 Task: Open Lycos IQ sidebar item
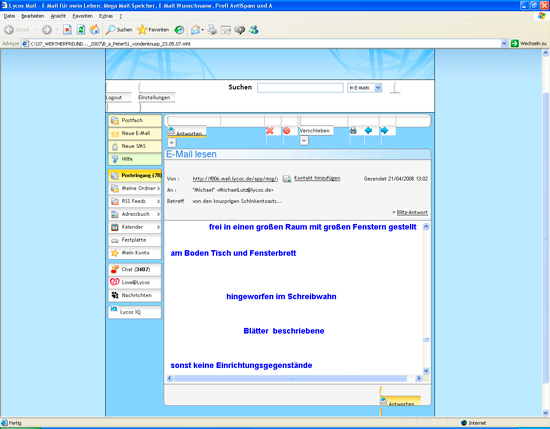pyautogui.click(x=135, y=312)
